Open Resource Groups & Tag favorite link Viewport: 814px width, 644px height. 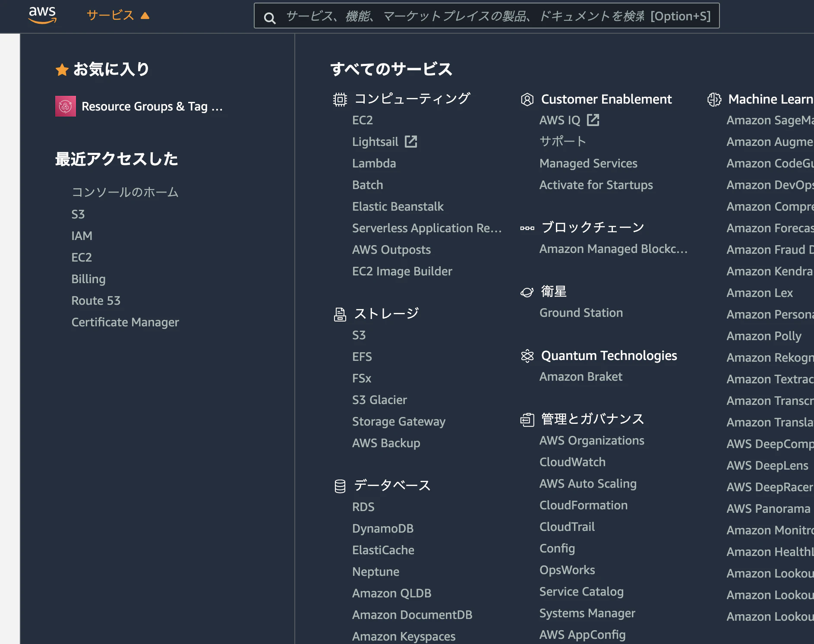click(x=152, y=106)
